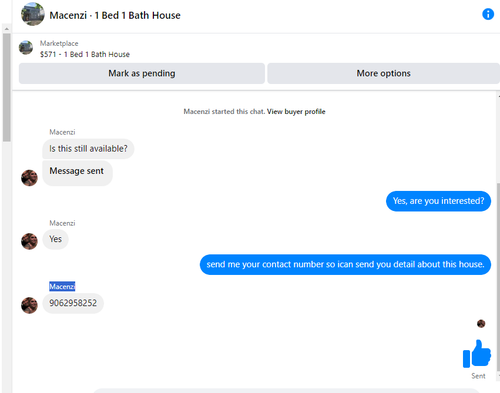Click Macenzi's avatar next to "Message sent"
This screenshot has height=393, width=500.
pos(29,178)
